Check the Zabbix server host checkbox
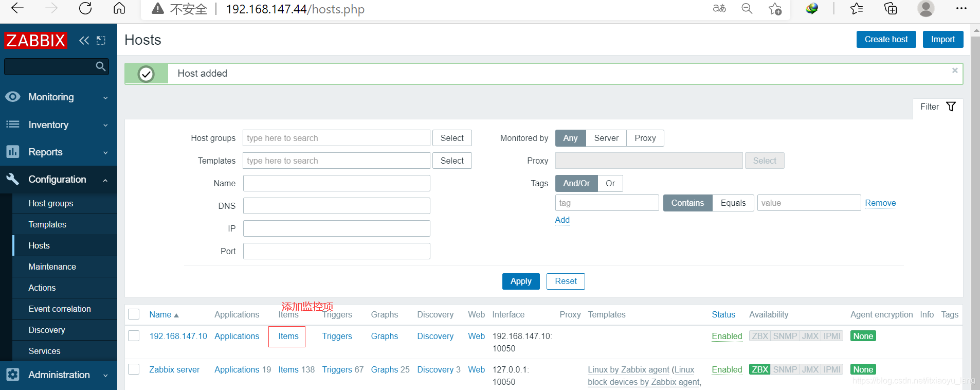The image size is (980, 390). coord(134,369)
